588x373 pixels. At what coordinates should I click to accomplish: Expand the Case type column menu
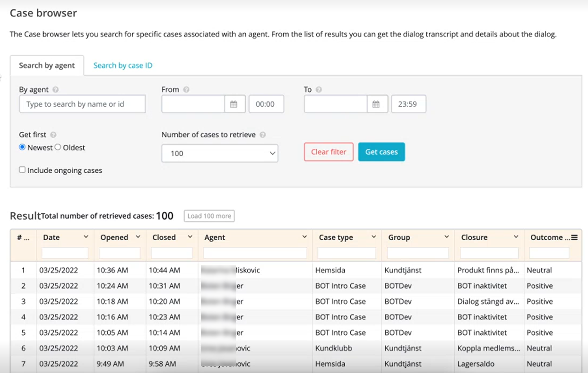373,237
